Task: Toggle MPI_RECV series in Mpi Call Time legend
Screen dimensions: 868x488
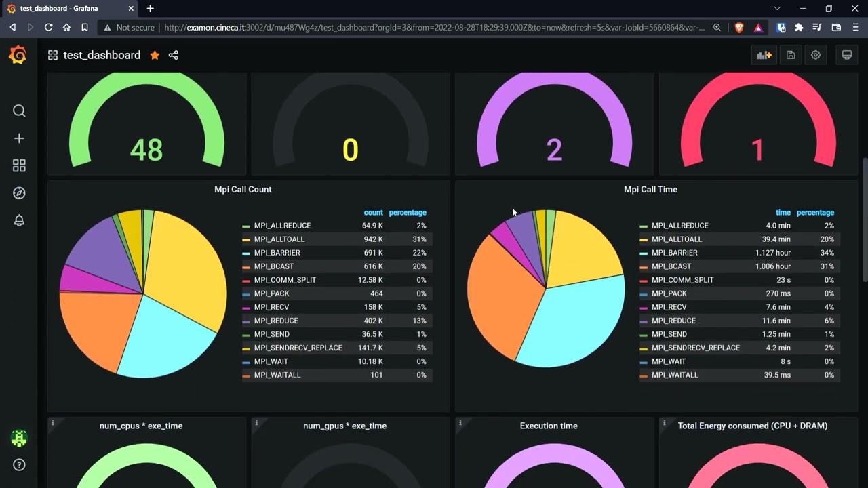Action: pyautogui.click(x=669, y=307)
